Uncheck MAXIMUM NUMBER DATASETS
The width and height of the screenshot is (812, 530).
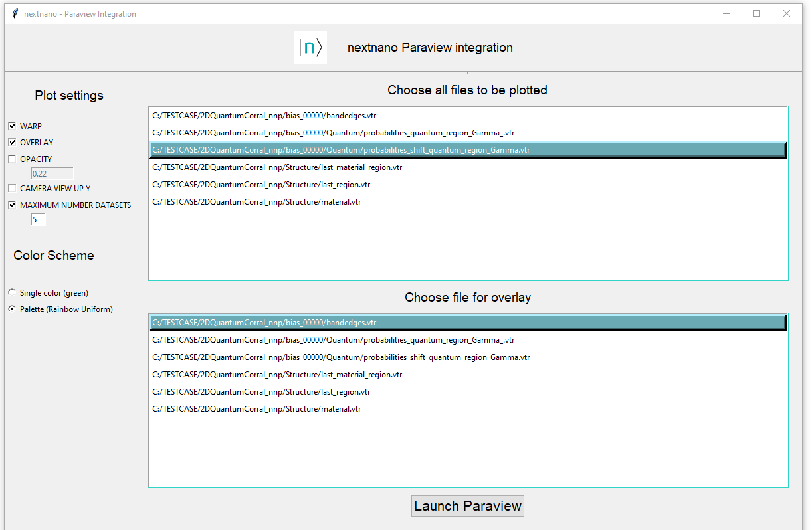pyautogui.click(x=11, y=205)
